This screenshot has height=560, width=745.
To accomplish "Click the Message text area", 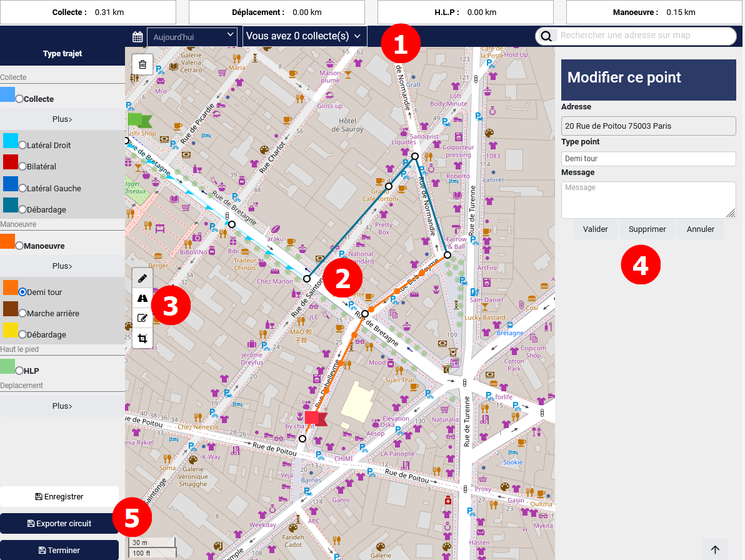I will (648, 199).
